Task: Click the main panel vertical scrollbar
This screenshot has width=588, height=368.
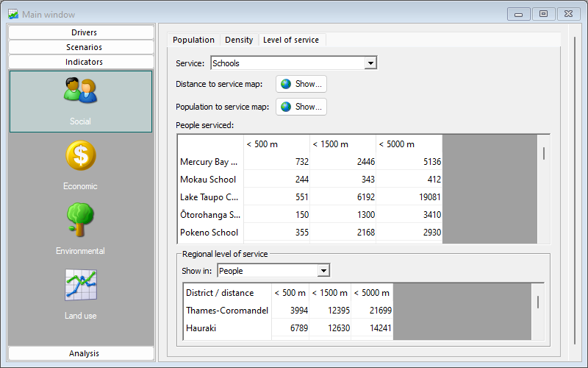Action: 575,191
